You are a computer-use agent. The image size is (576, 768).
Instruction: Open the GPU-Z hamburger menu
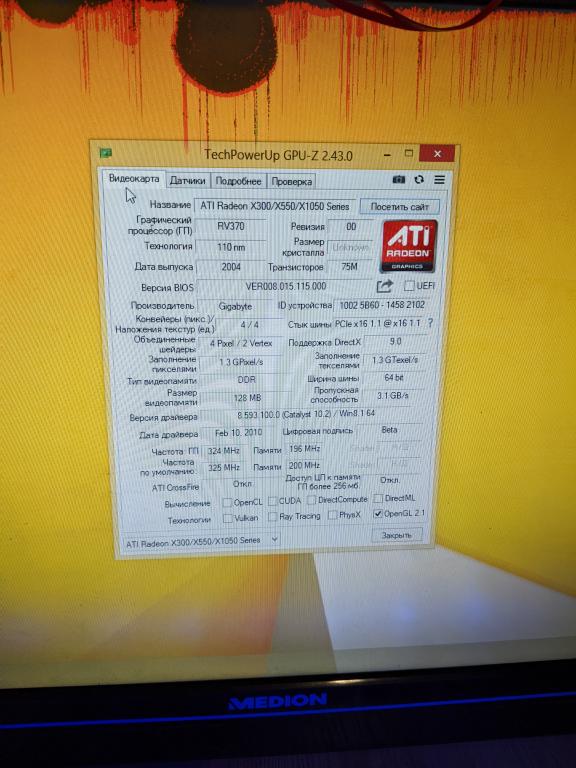tap(439, 180)
